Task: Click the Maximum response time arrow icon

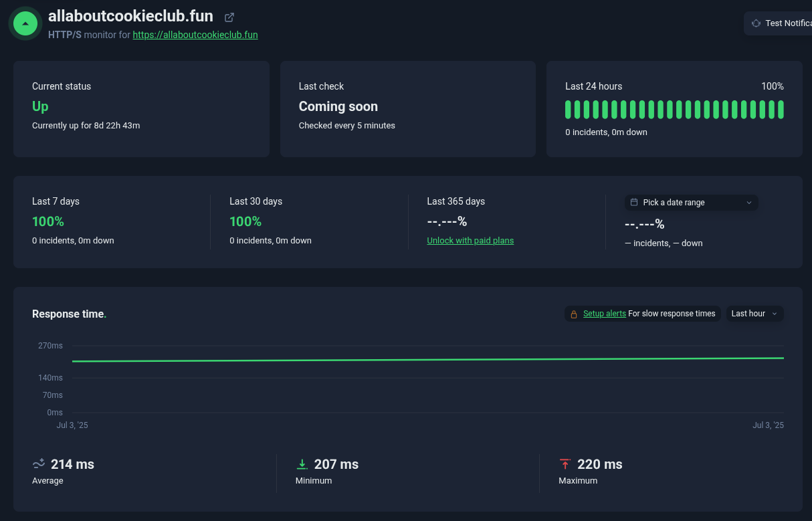Action: 565,464
